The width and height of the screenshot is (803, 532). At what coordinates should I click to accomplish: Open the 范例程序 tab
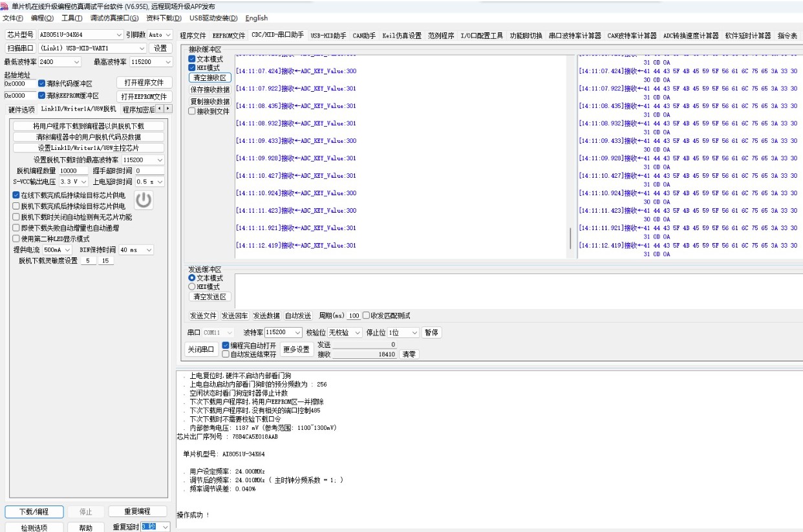coord(441,36)
